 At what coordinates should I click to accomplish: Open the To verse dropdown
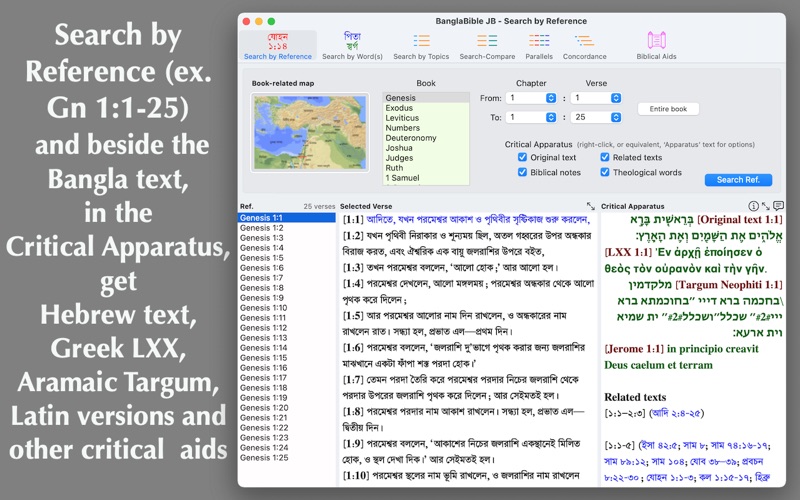[596, 117]
